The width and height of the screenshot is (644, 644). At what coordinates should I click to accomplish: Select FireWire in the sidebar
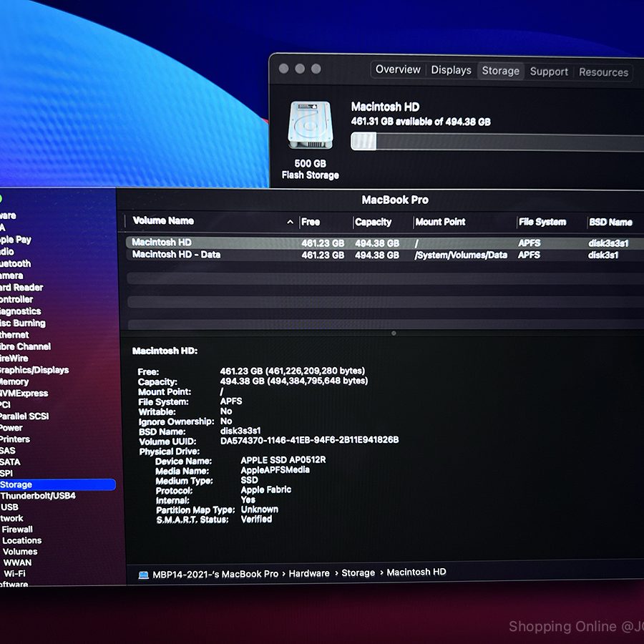(14, 358)
